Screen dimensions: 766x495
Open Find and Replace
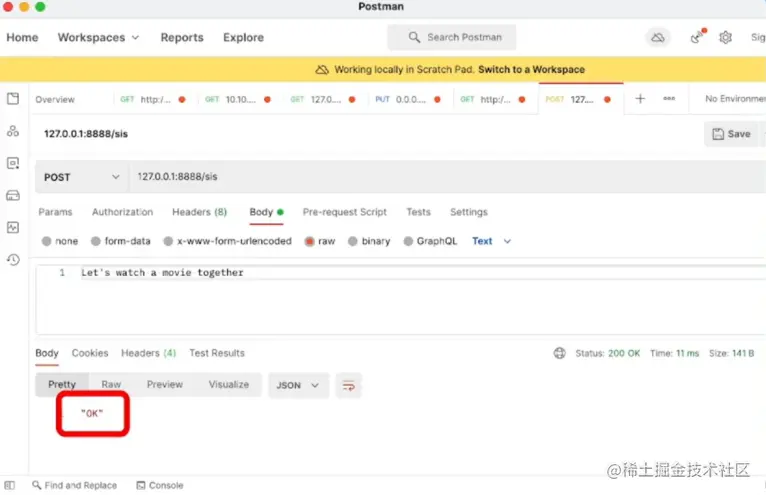point(74,485)
